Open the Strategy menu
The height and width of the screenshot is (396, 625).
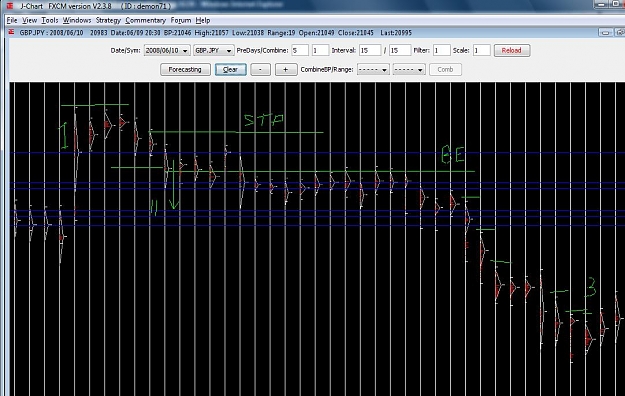pos(108,20)
